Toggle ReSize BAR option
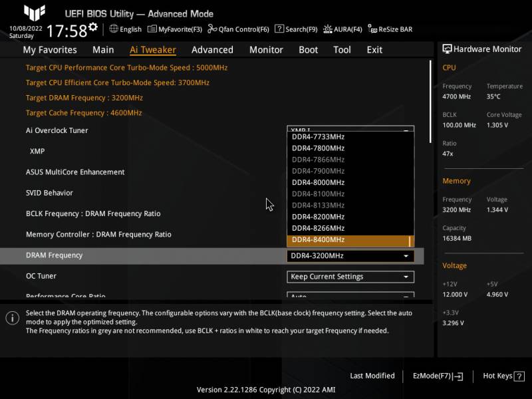Screen dimensions: 532x399 coord(390,29)
